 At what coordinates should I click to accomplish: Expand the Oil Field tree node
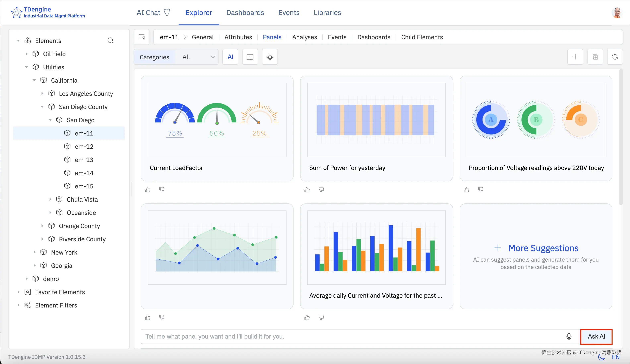(26, 54)
